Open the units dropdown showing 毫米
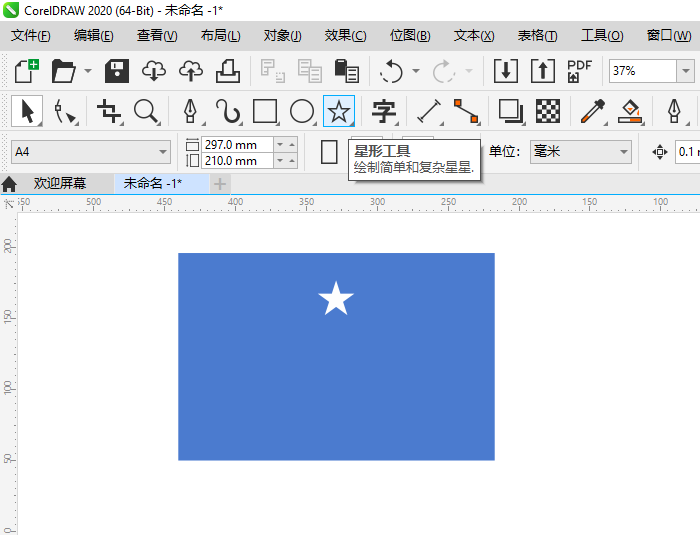The width and height of the screenshot is (700, 535). point(624,152)
